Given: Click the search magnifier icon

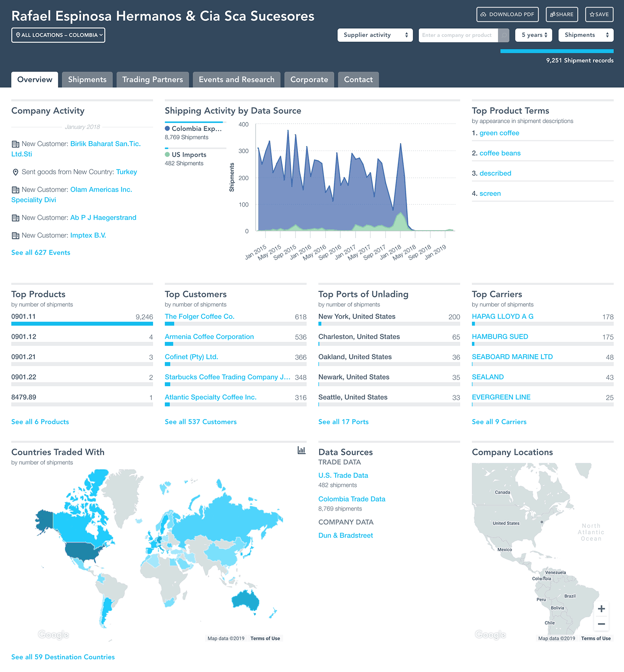Looking at the screenshot, I should point(504,35).
